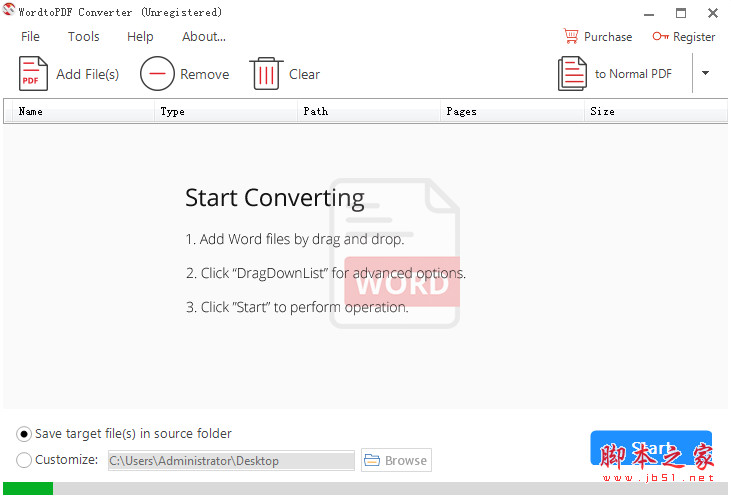Click the Remove button label
This screenshot has height=496, width=731.
coord(205,74)
